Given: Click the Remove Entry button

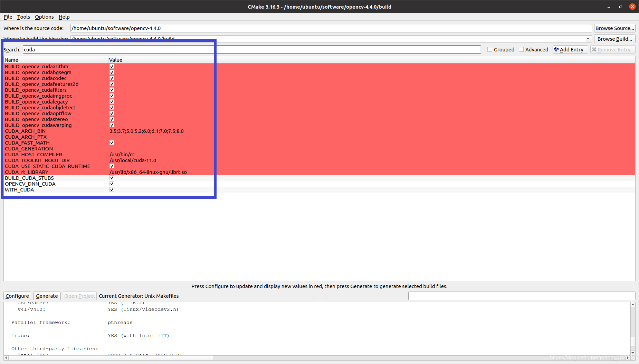Looking at the screenshot, I should click(x=612, y=50).
